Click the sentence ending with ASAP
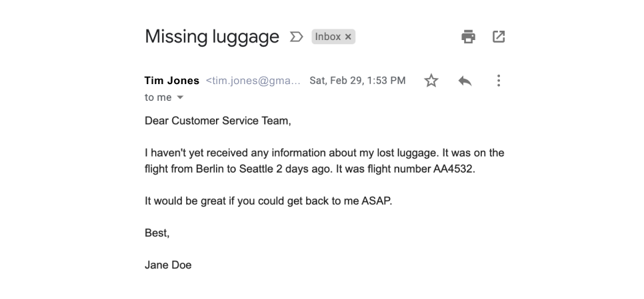The width and height of the screenshot is (644, 299). (x=268, y=201)
